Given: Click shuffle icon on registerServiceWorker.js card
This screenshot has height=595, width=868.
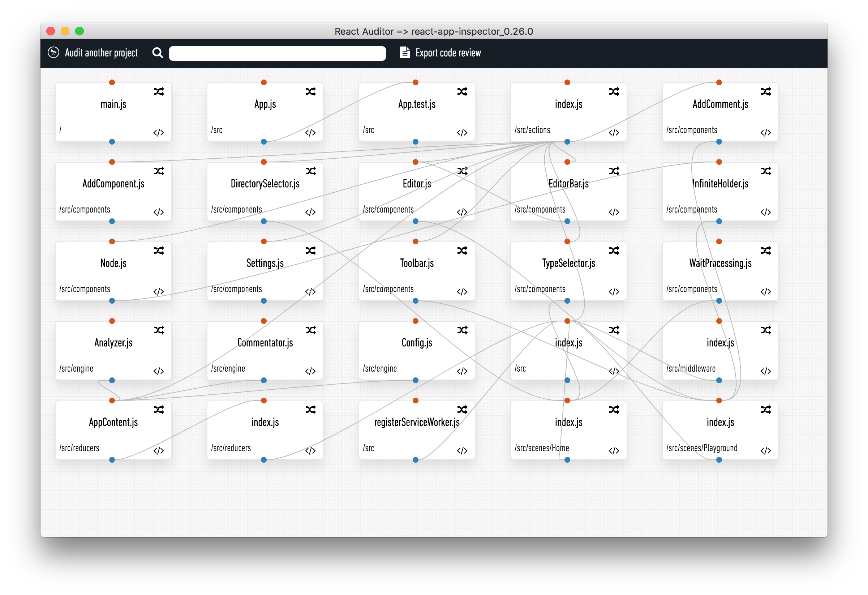Looking at the screenshot, I should point(463,410).
